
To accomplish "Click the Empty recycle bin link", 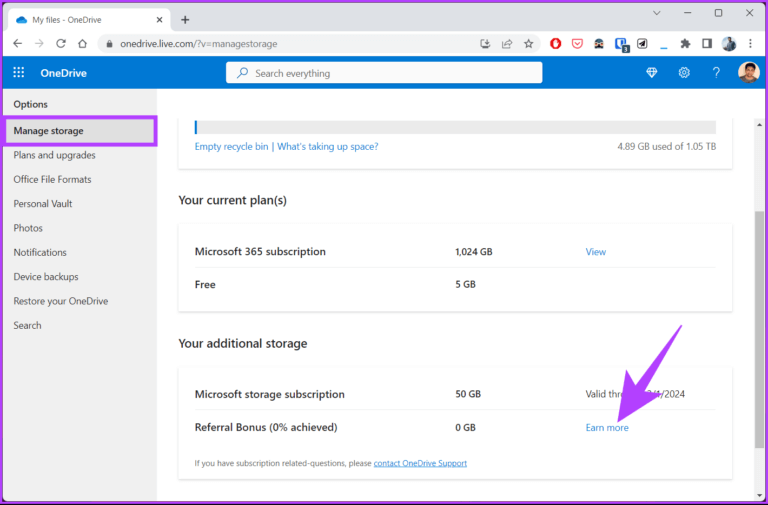I will click(231, 146).
